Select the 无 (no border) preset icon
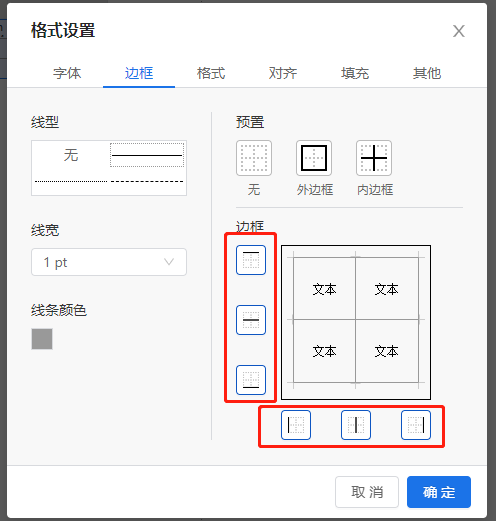 254,158
